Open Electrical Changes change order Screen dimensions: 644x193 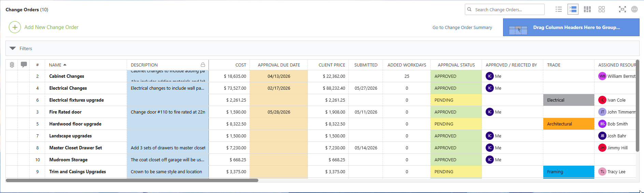pyautogui.click(x=68, y=88)
